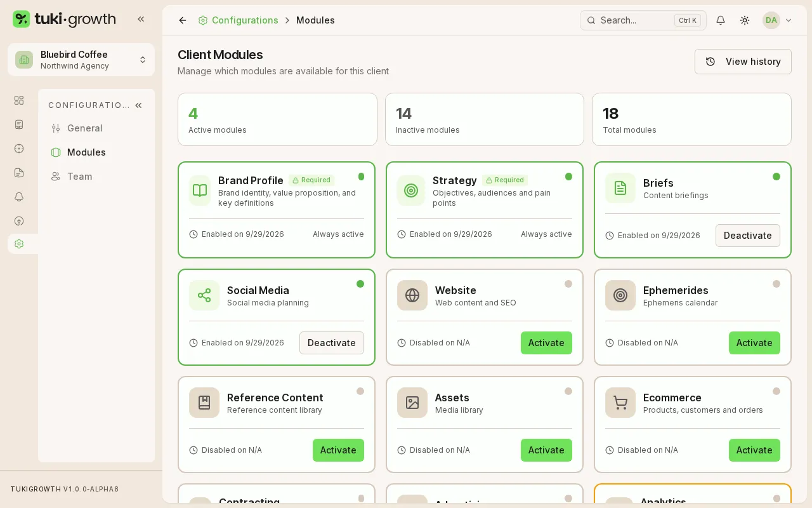Click Strategy Required badge

(x=505, y=180)
